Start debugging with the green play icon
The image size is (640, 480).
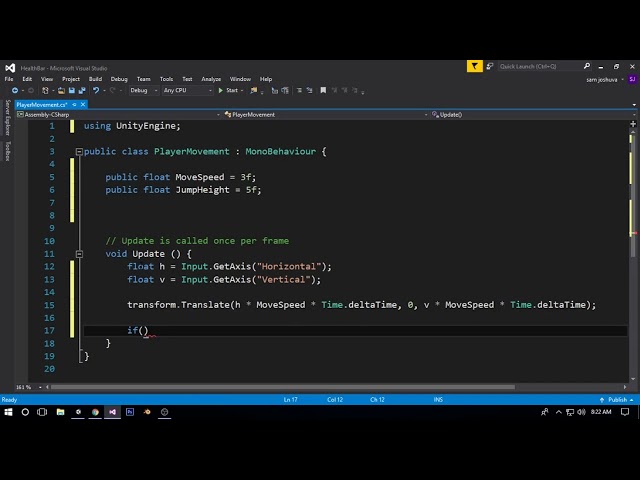(x=221, y=91)
